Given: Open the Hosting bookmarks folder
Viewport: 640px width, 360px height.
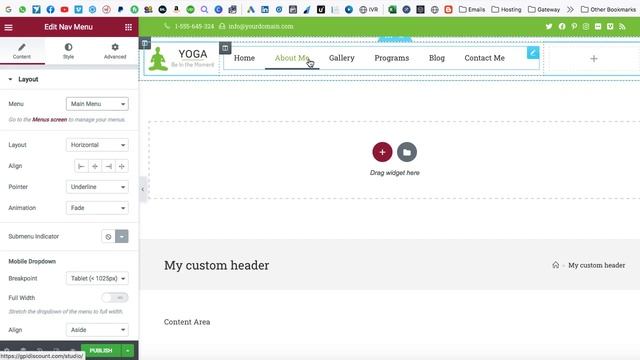Looking at the screenshot, I should (x=507, y=9).
